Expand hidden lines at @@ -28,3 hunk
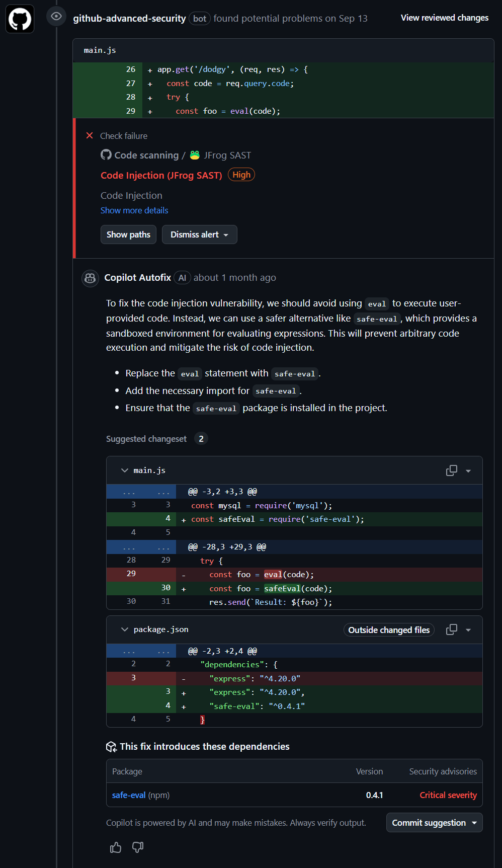This screenshot has width=502, height=868. 141,547
